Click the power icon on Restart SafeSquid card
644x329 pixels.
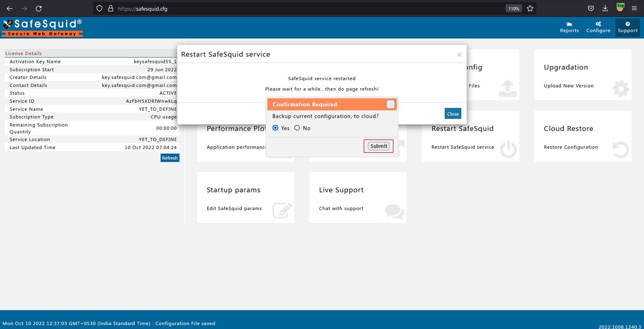[x=509, y=150]
